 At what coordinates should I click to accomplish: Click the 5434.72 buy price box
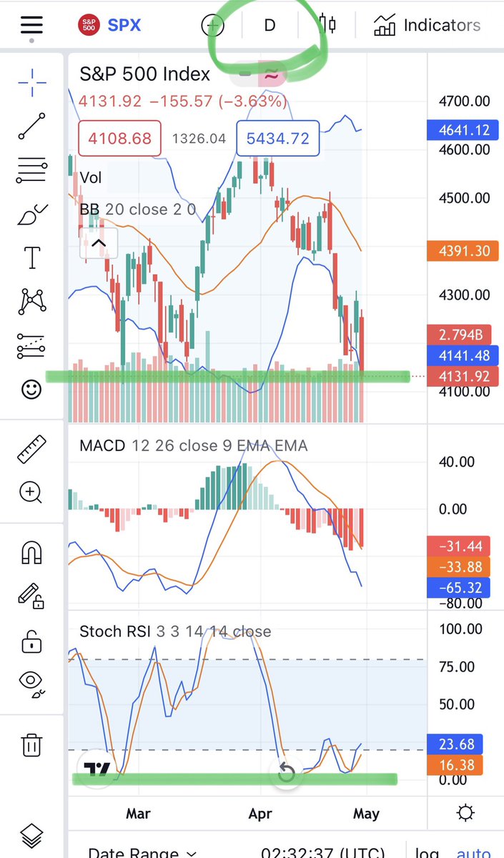coord(277,138)
